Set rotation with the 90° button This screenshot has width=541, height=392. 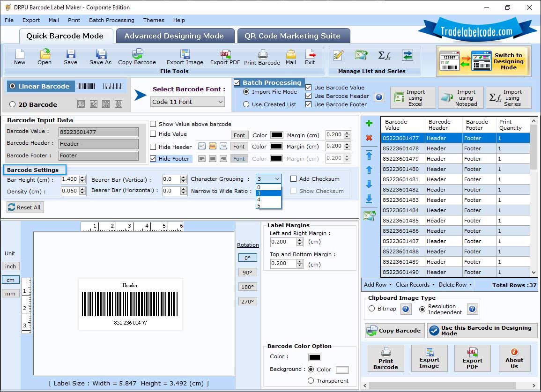coord(247,272)
